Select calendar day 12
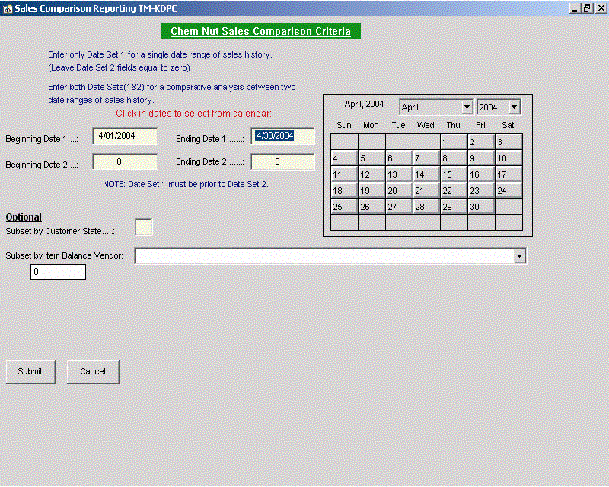609x487 pixels. coord(372,174)
